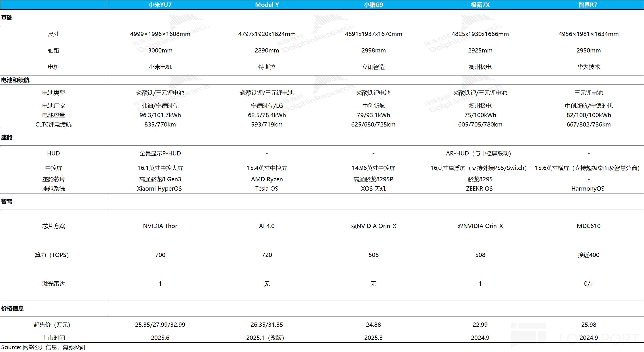Select the 极氪7X header cell
The image size is (644, 352).
tap(480, 5)
